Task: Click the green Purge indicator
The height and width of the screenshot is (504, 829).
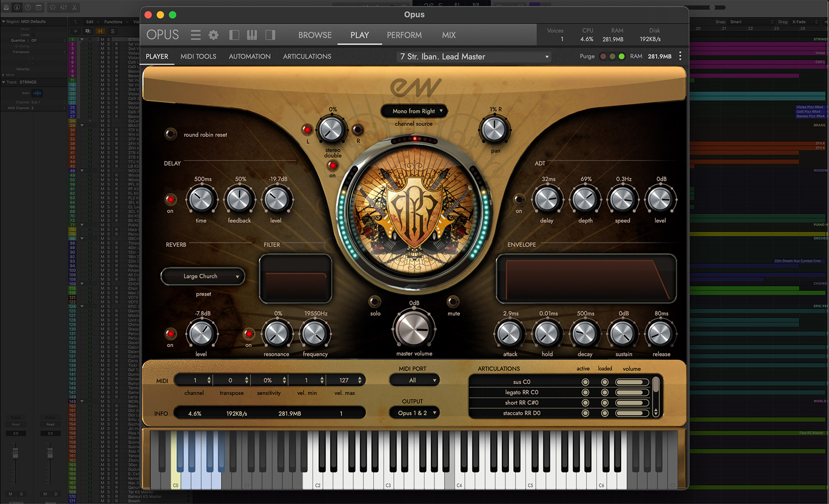Action: (621, 56)
